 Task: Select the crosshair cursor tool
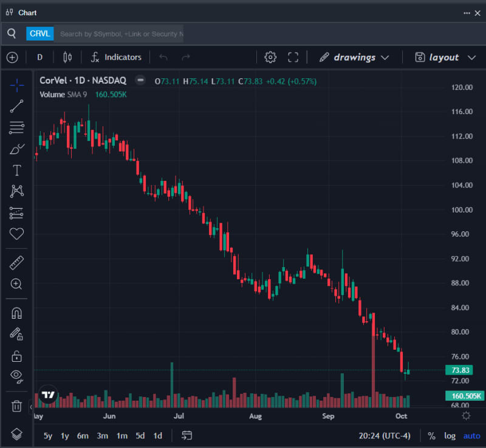pyautogui.click(x=17, y=85)
